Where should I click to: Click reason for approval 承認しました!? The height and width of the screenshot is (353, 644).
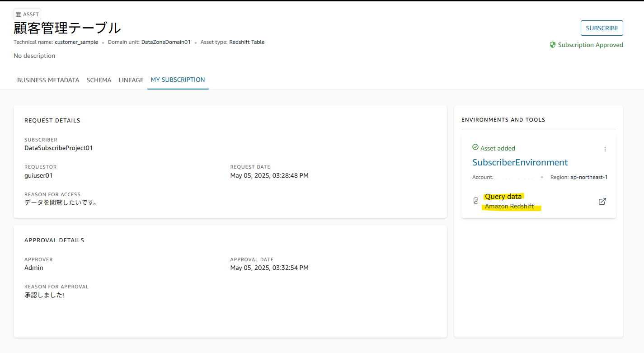click(x=44, y=295)
